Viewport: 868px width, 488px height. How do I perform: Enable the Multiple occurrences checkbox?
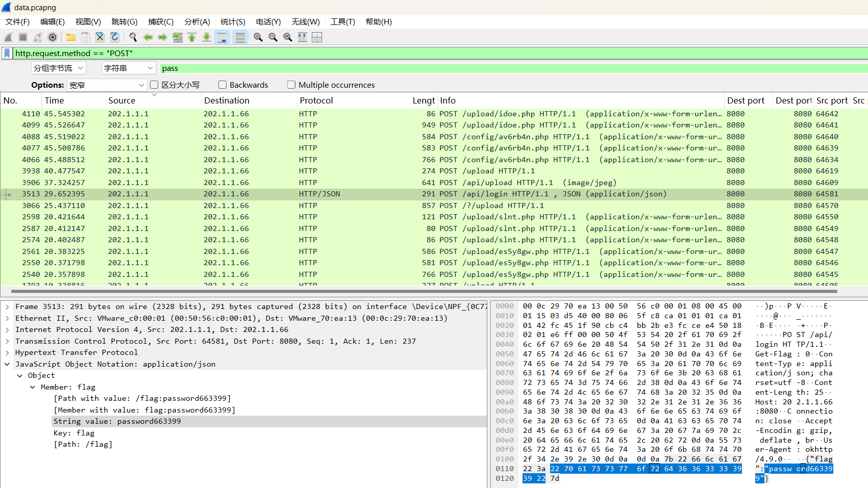pos(291,85)
